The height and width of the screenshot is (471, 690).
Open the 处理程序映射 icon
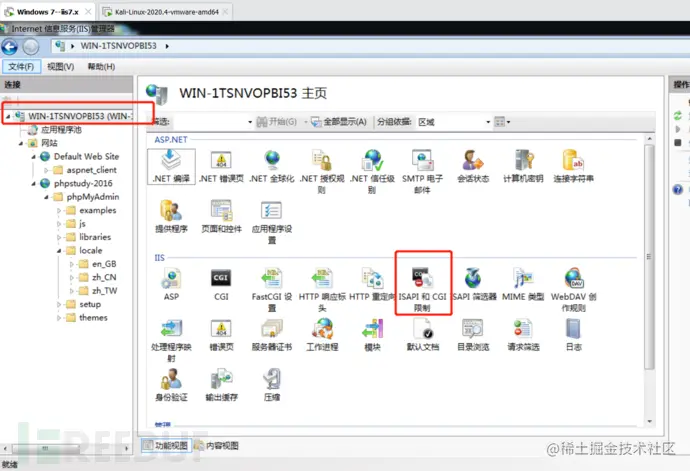[171, 340]
